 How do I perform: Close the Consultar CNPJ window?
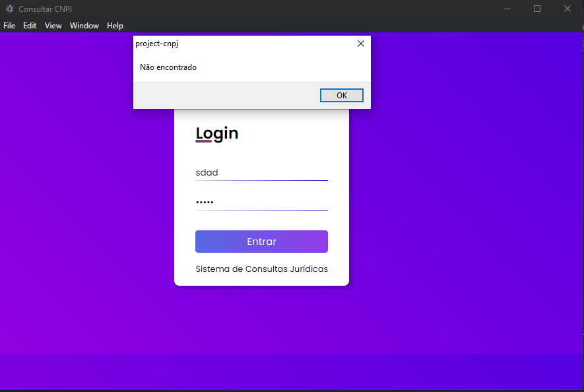tap(568, 9)
